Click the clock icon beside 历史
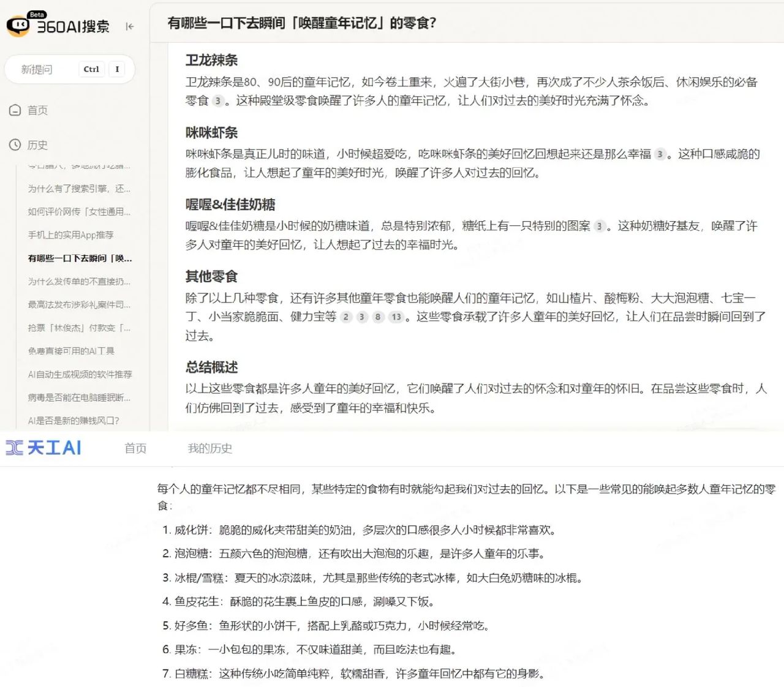The image size is (784, 687). click(x=15, y=145)
